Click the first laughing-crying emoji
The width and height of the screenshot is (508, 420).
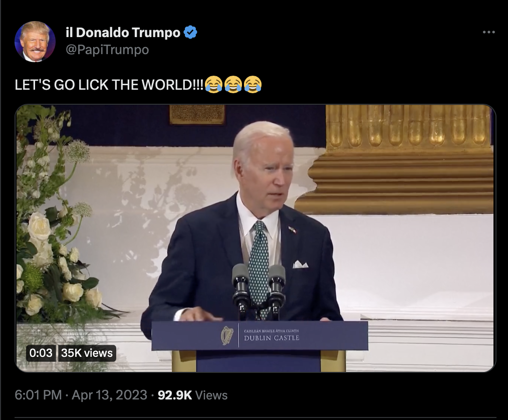[x=214, y=85]
